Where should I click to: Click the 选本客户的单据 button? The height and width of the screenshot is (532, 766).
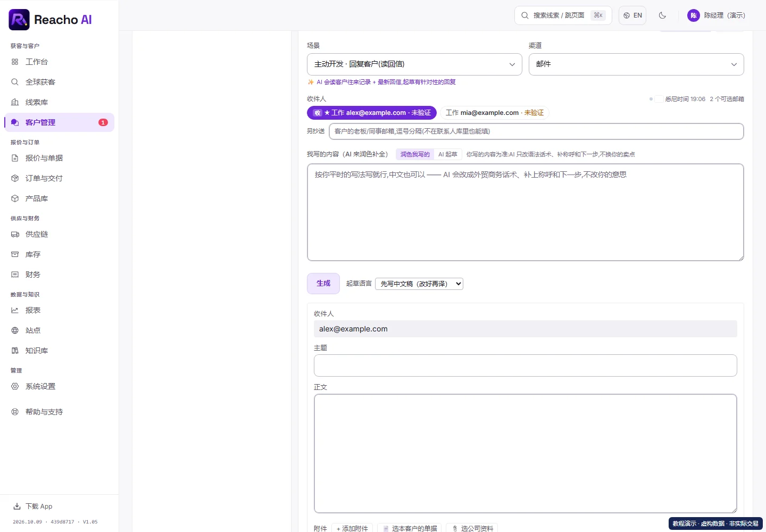(x=410, y=528)
